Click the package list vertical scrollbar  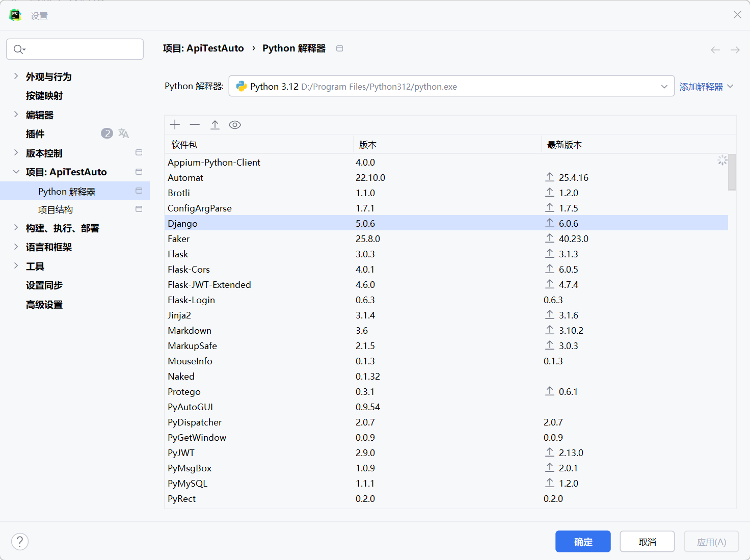tap(732, 172)
